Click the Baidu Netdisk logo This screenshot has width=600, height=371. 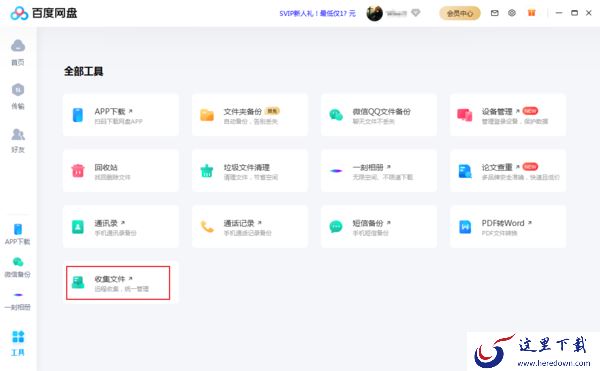[x=44, y=13]
